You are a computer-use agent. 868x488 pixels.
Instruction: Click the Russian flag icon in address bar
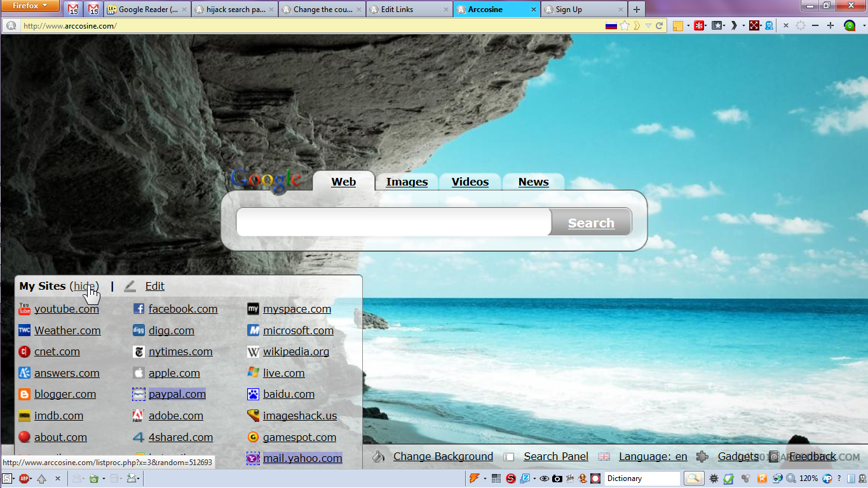point(611,26)
